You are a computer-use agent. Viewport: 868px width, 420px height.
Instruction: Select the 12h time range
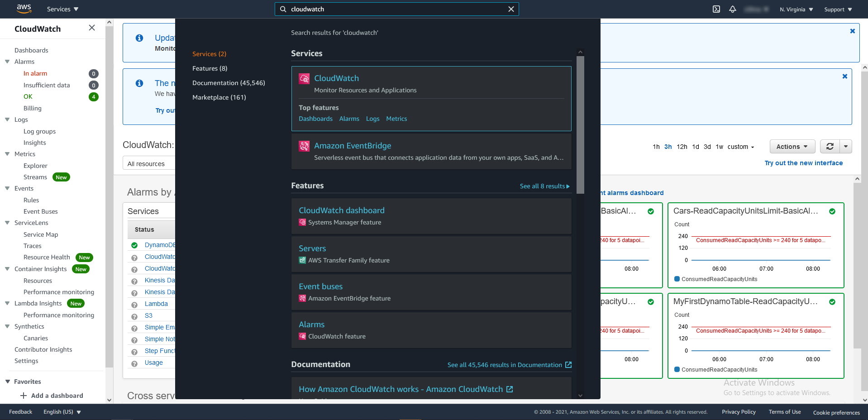pyautogui.click(x=682, y=147)
